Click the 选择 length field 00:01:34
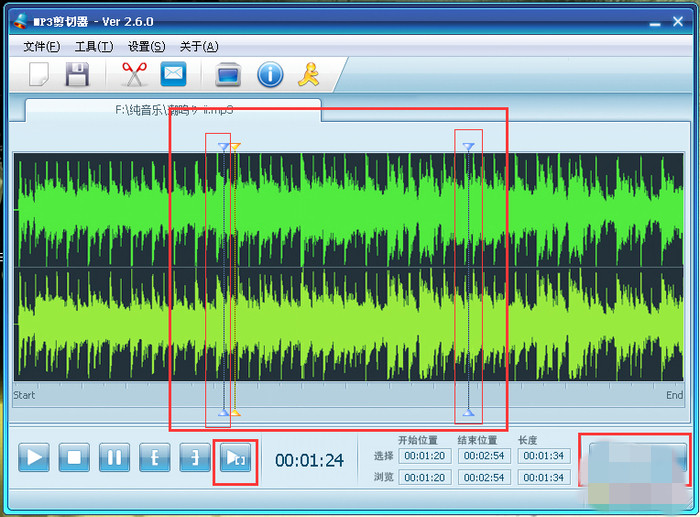 click(x=544, y=456)
